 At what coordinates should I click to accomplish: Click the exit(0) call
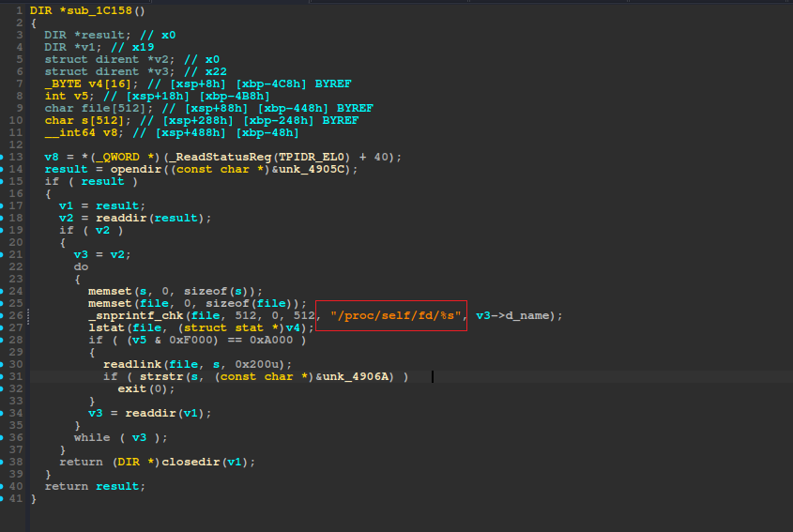pyautogui.click(x=131, y=388)
